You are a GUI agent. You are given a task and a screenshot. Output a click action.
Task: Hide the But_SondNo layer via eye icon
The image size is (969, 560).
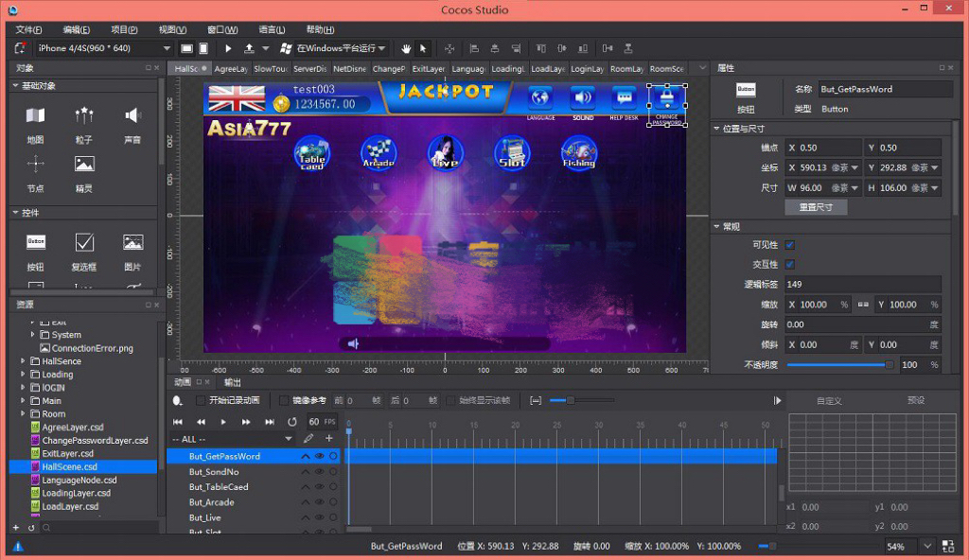click(x=319, y=472)
